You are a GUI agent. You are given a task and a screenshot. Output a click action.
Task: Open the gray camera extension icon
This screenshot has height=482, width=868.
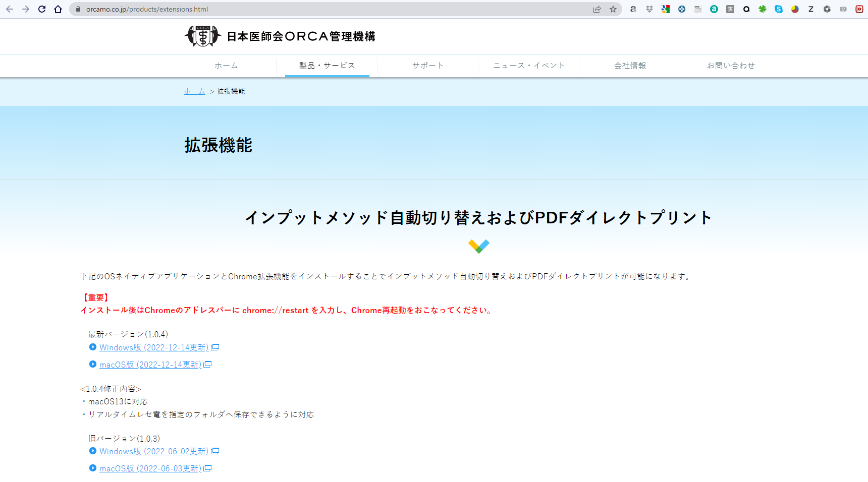[843, 9]
